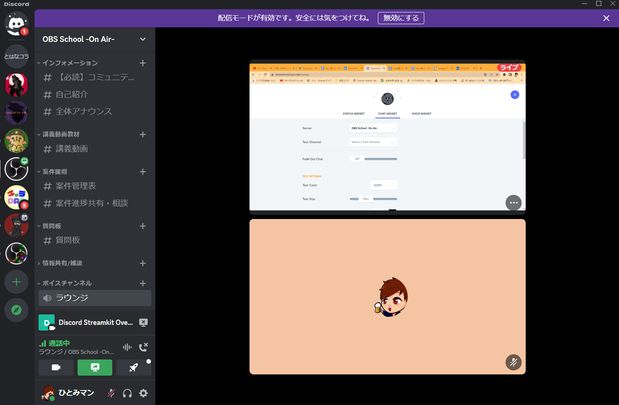Image resolution: width=619 pixels, height=405 pixels.
Task: Open user settings gear
Action: (143, 393)
